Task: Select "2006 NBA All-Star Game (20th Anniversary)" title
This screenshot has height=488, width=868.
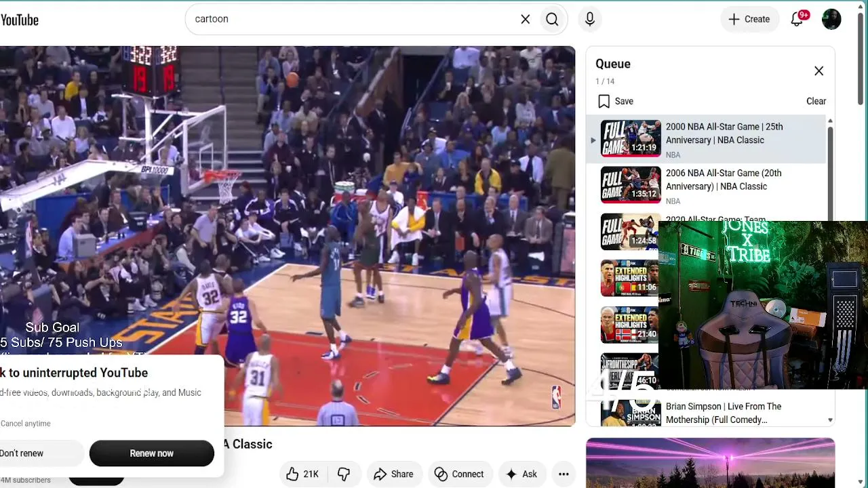Action: tap(724, 180)
